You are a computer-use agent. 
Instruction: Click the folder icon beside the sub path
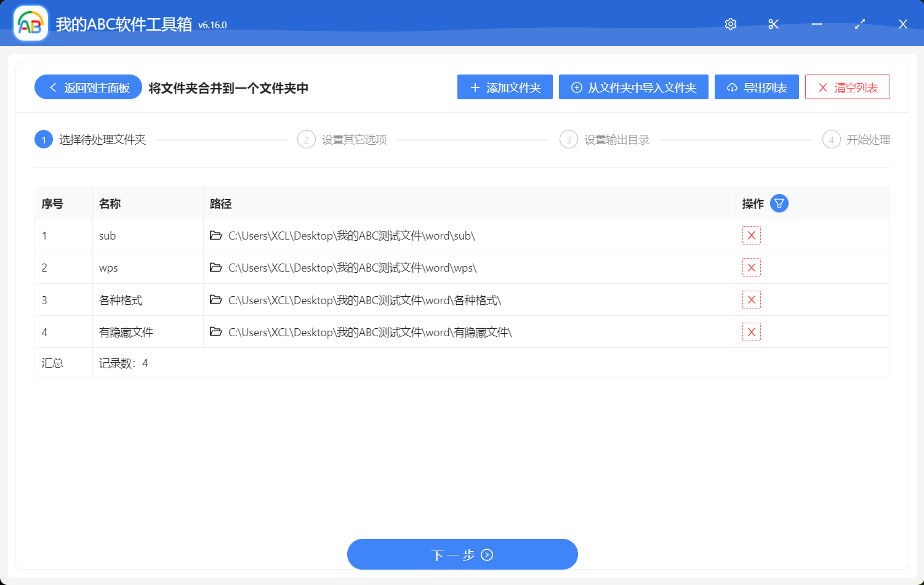point(215,235)
